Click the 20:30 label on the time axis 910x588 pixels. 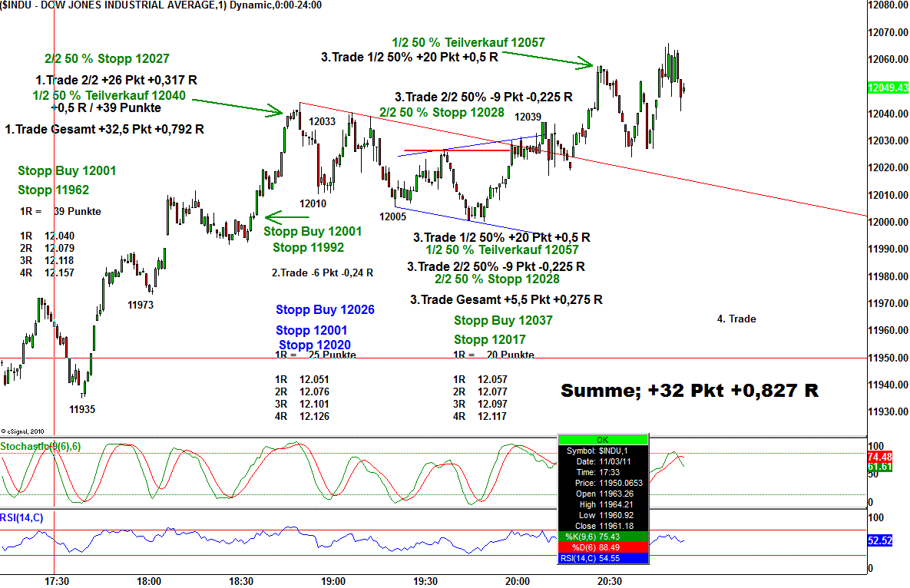(609, 581)
